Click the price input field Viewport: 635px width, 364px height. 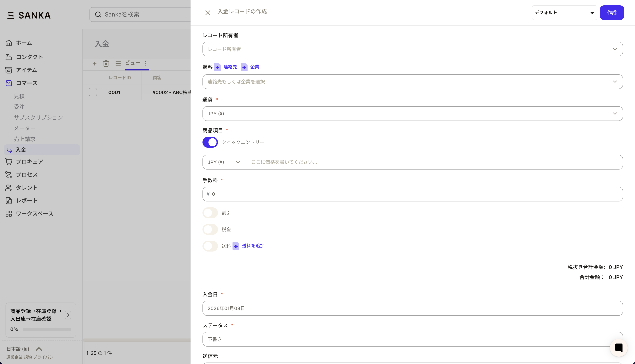click(x=434, y=162)
